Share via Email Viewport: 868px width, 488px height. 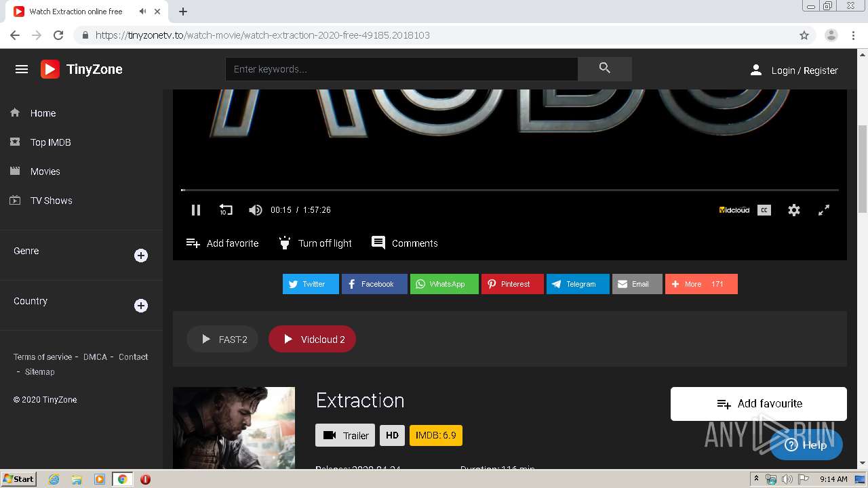pyautogui.click(x=637, y=284)
